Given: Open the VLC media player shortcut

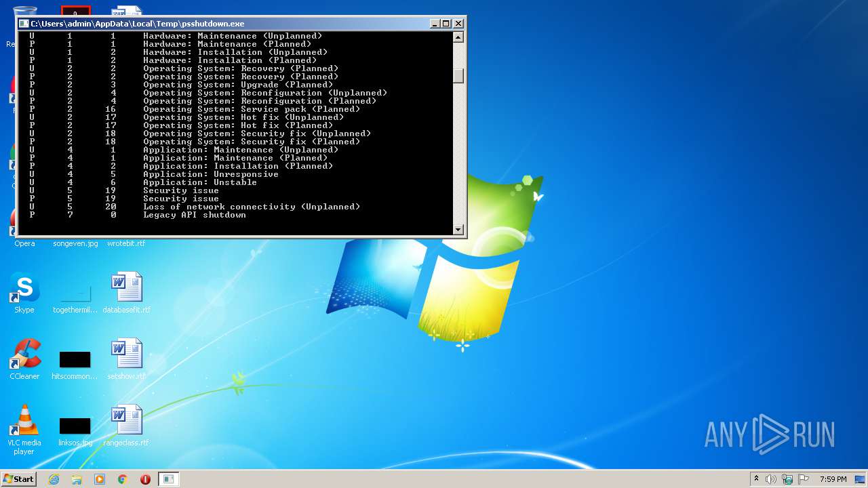Looking at the screenshot, I should (24, 430).
